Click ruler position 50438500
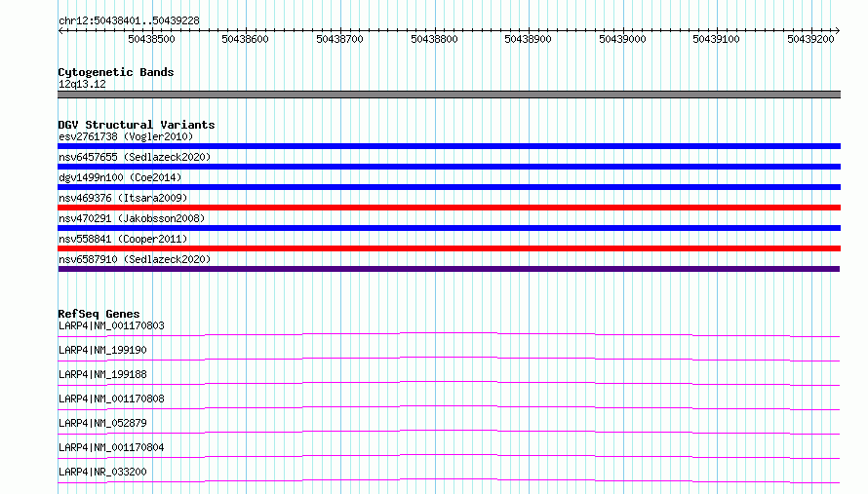This screenshot has width=868, height=494. 151,39
